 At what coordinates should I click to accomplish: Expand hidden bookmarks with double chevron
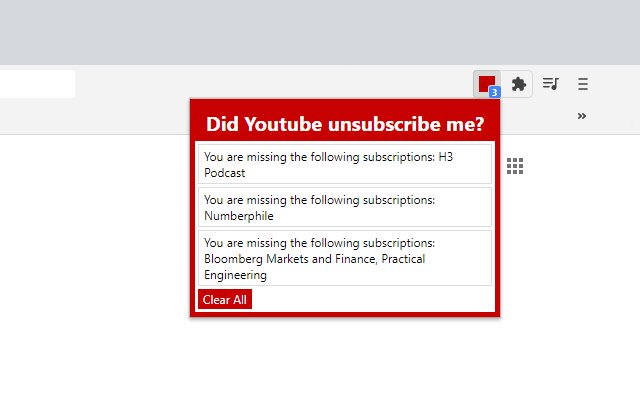click(582, 116)
